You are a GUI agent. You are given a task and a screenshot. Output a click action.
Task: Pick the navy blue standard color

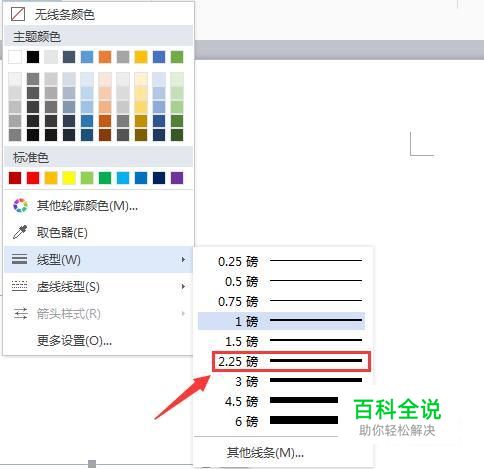(x=159, y=178)
